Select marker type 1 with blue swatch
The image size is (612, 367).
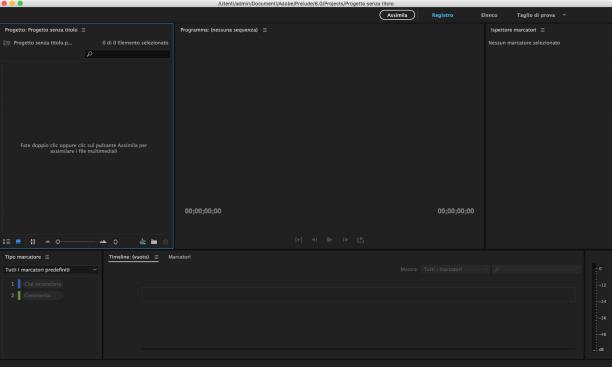click(x=37, y=284)
